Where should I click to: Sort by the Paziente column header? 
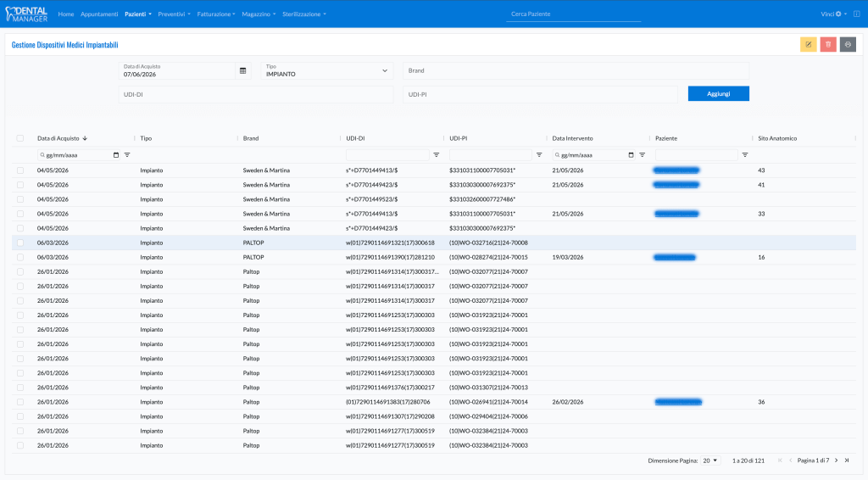point(666,138)
